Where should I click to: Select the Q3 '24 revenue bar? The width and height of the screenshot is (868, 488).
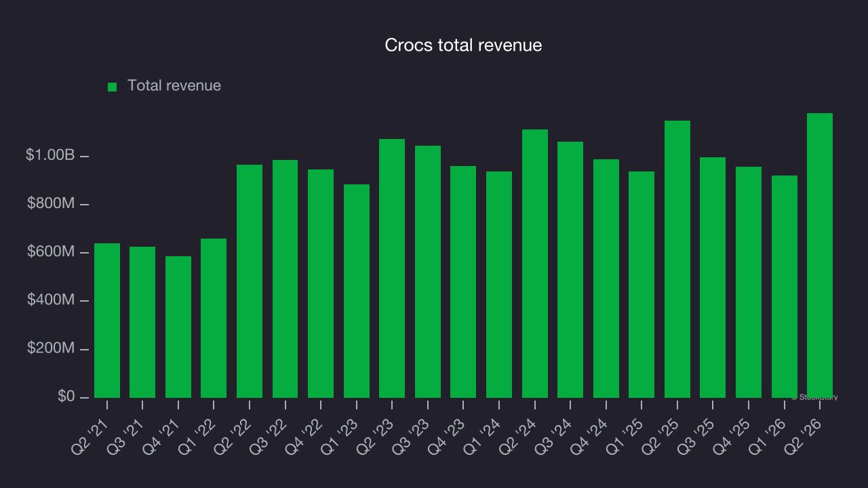[x=570, y=270]
